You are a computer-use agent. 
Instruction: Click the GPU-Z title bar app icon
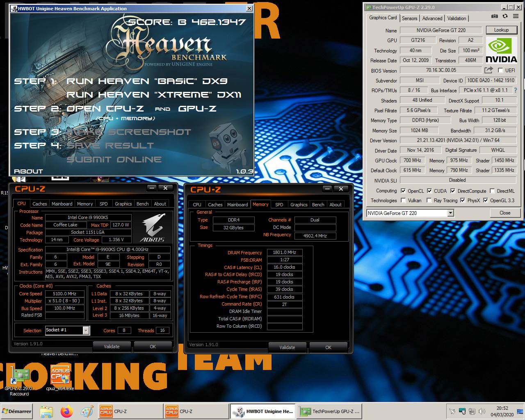pos(368,7)
